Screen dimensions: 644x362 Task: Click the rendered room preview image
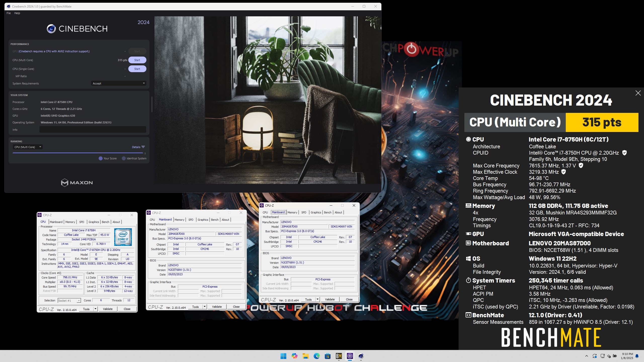[x=268, y=100]
